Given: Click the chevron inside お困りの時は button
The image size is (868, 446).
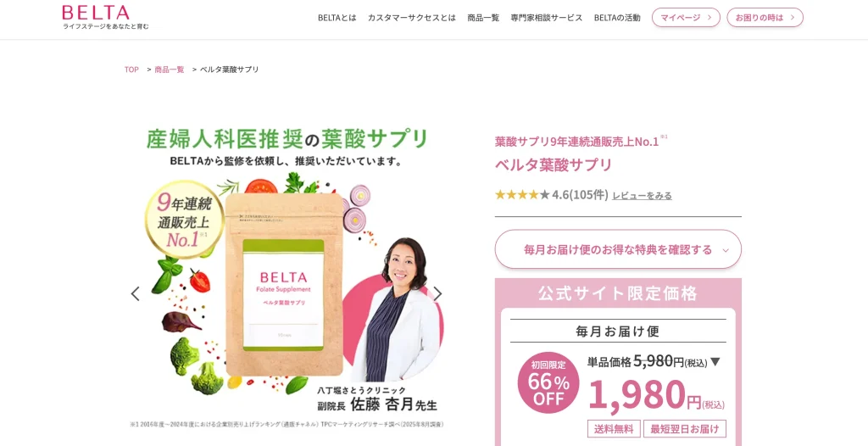Looking at the screenshot, I should (793, 18).
